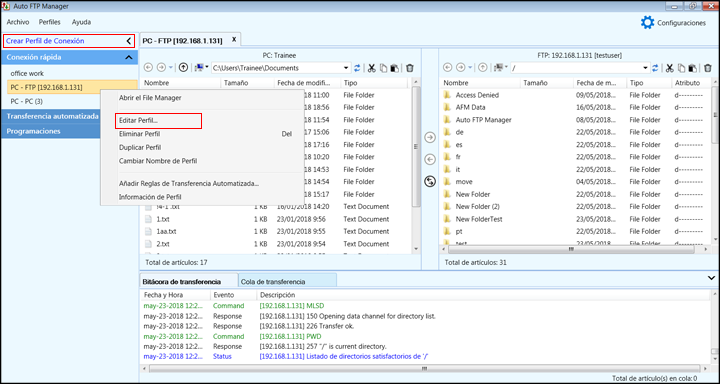Image resolution: width=720 pixels, height=384 pixels.
Task: Click the transfer left arrow button
Action: coord(430,159)
